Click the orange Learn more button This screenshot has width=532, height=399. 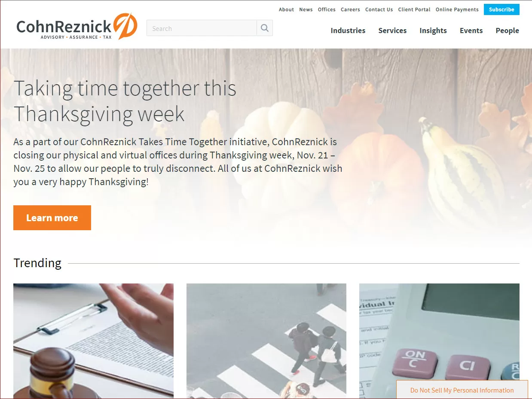coord(52,218)
